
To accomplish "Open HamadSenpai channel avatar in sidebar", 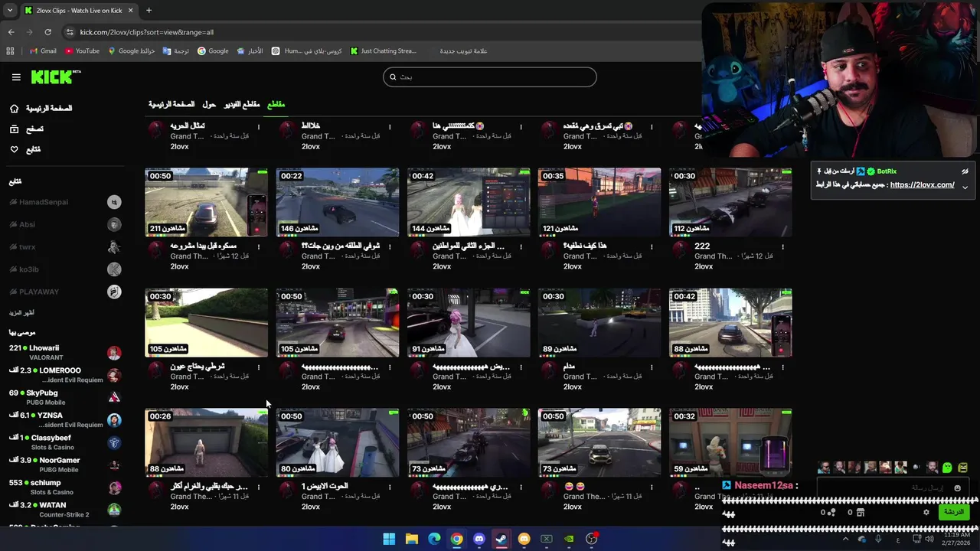I will point(114,202).
